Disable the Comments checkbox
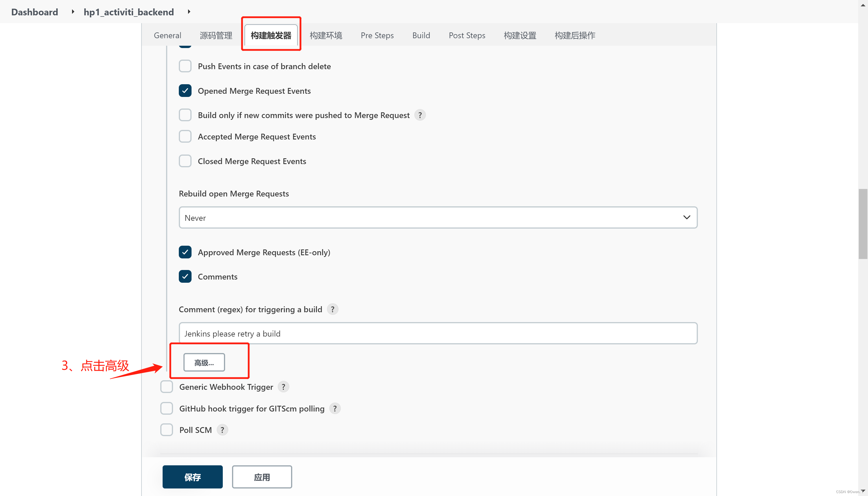Screen dimensions: 868x496 pyautogui.click(x=185, y=277)
